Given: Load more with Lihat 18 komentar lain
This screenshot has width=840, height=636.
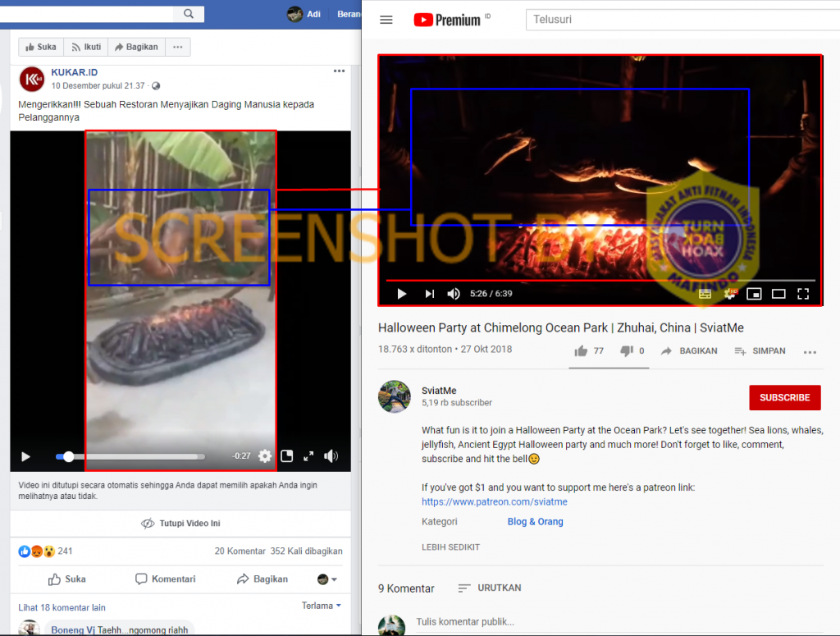Looking at the screenshot, I should coord(62,607).
